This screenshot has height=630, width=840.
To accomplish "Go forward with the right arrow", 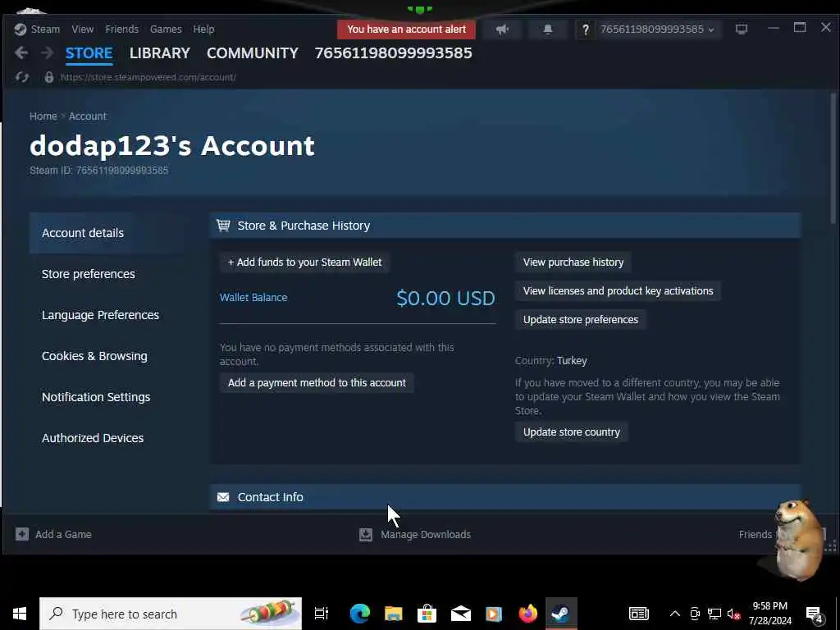I will 47,52.
